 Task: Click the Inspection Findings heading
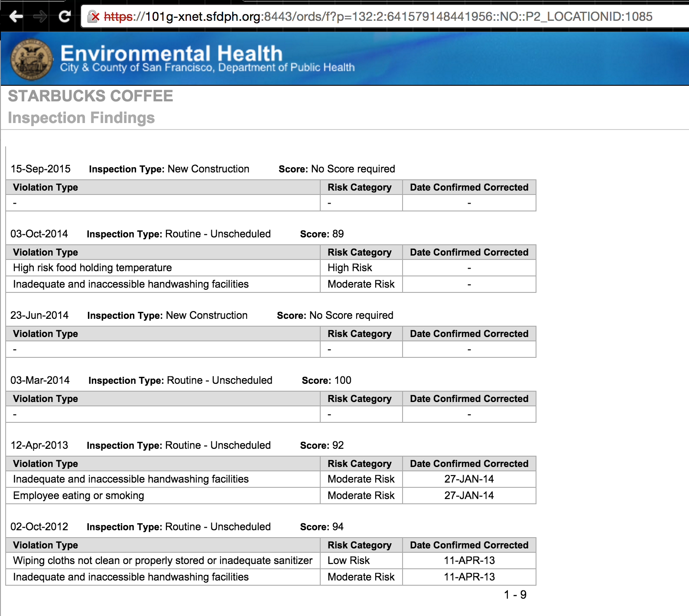(x=81, y=118)
